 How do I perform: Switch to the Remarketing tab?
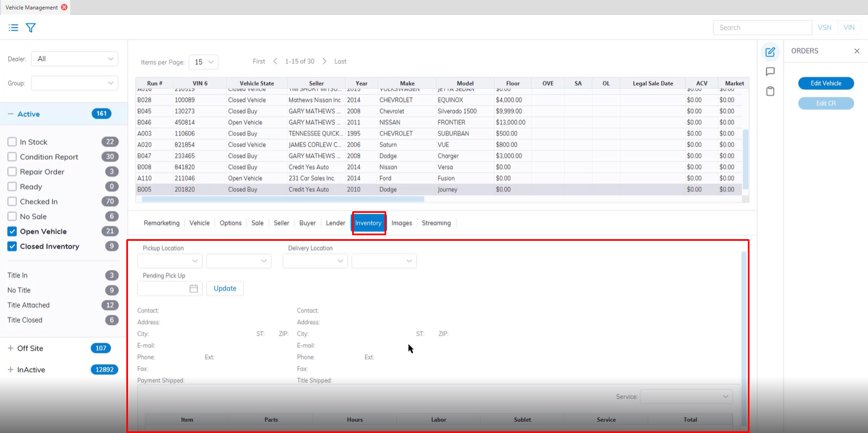click(162, 223)
